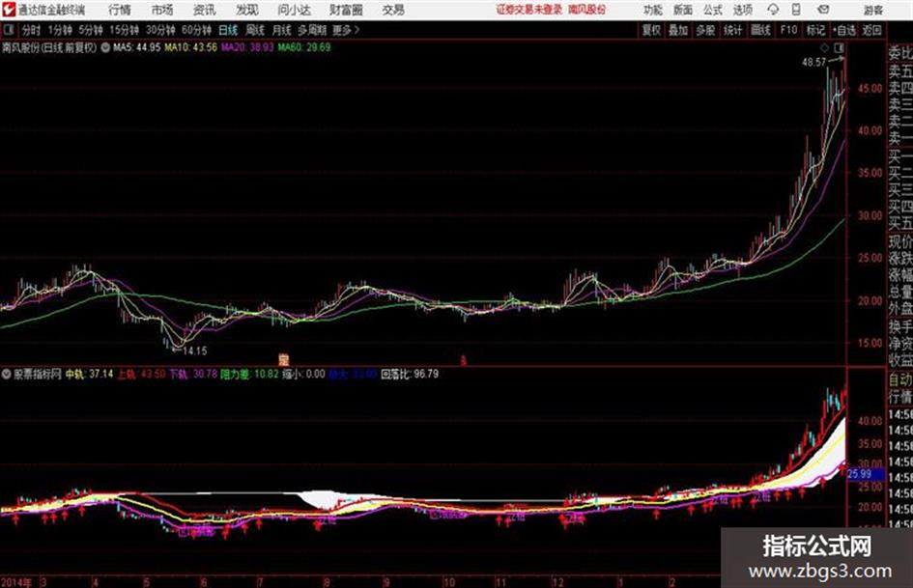Click the mobile phone icon

point(796,10)
